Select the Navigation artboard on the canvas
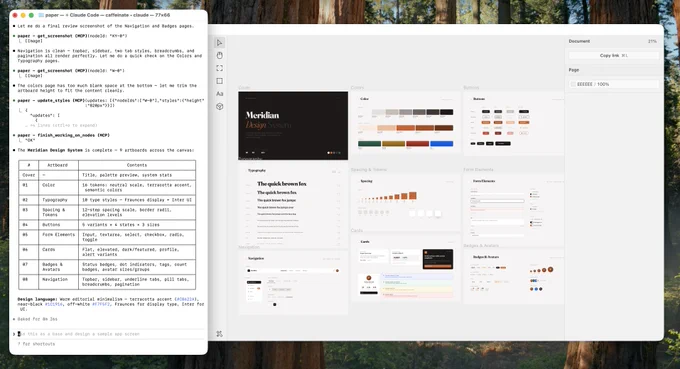Screen dimensions: 680x369 (x=293, y=282)
